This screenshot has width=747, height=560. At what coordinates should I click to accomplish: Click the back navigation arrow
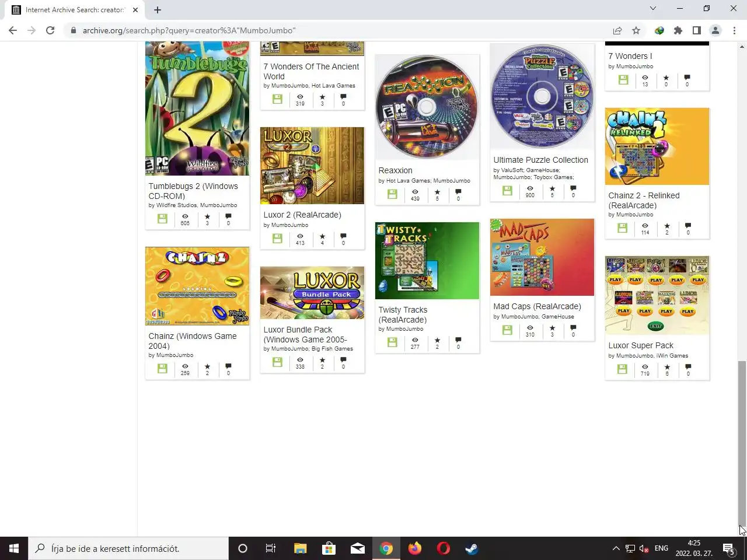[x=13, y=30]
